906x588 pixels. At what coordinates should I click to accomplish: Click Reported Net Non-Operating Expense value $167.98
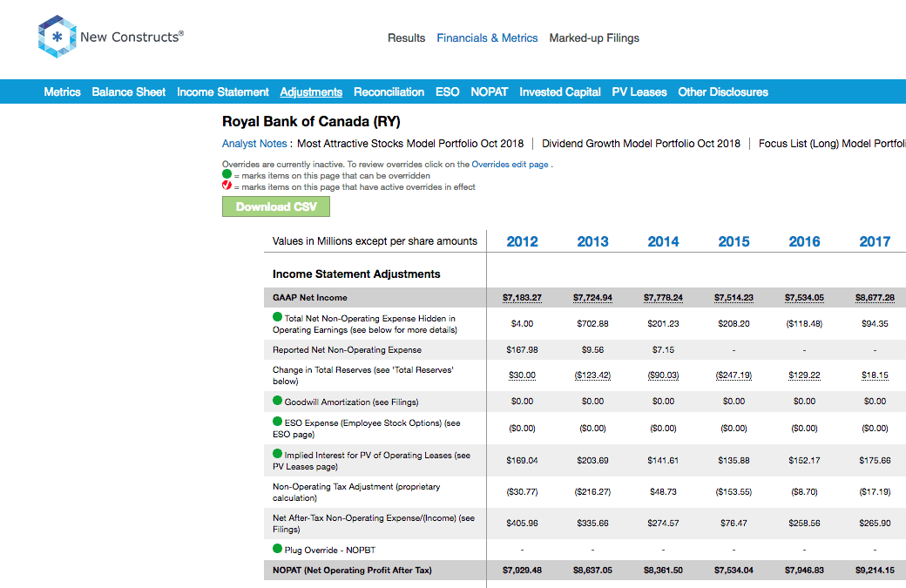tap(523, 350)
